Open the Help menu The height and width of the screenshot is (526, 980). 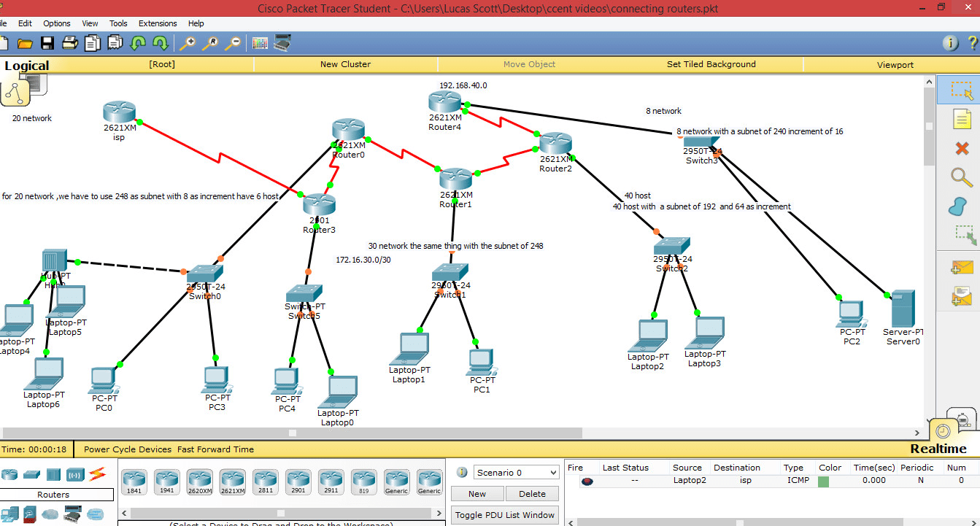(196, 23)
